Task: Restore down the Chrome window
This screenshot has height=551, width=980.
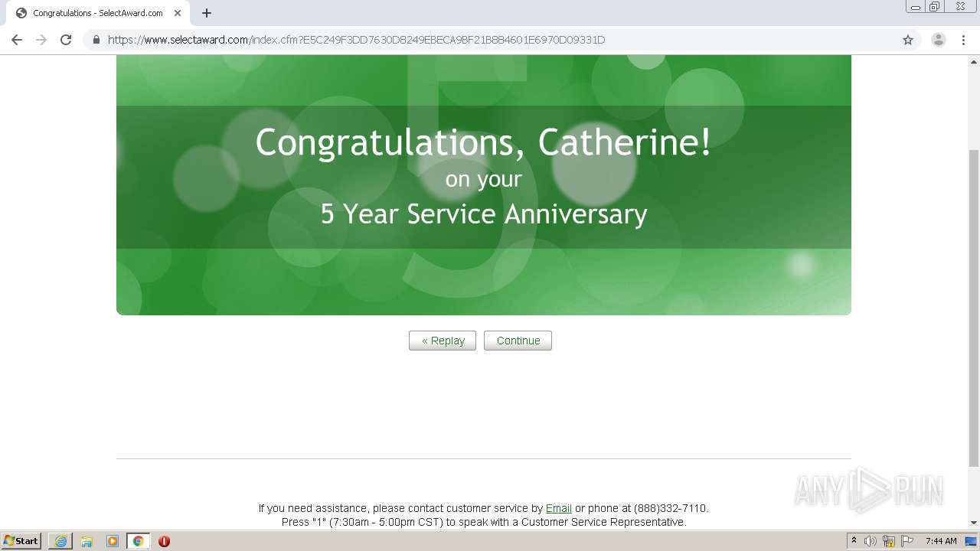Action: click(935, 6)
